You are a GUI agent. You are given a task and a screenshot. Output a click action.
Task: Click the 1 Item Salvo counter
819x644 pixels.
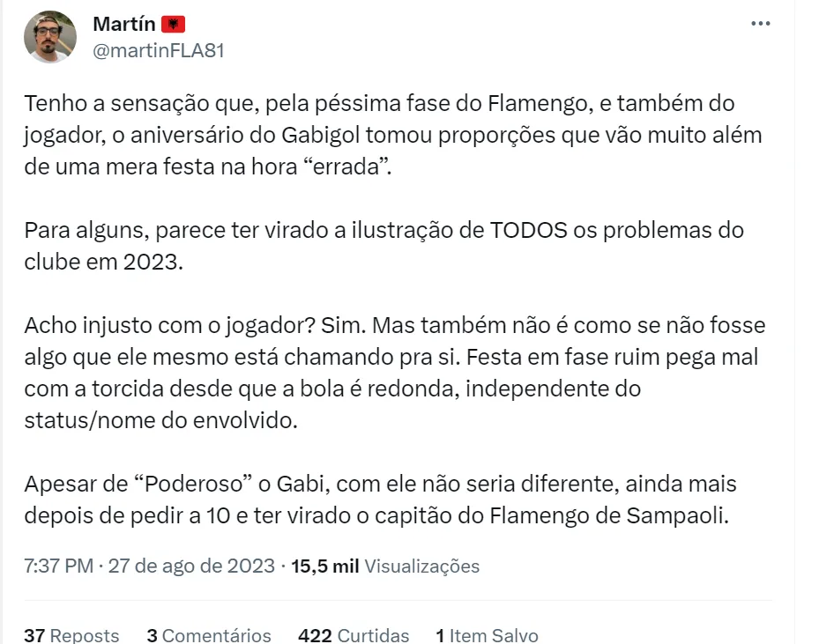pyautogui.click(x=487, y=635)
